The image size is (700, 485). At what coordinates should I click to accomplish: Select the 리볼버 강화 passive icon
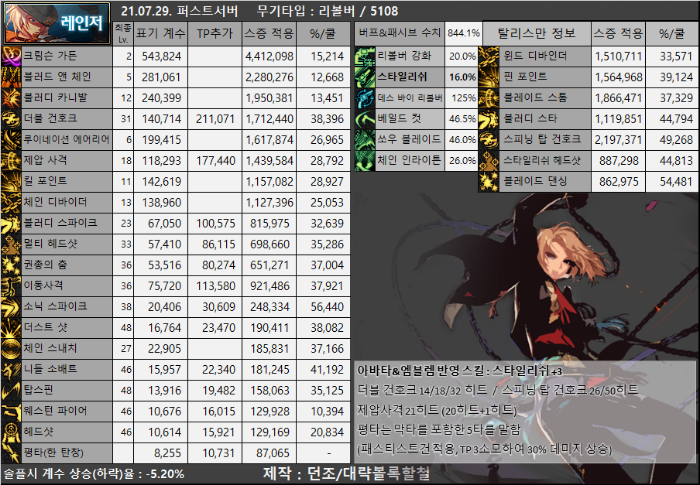click(365, 55)
